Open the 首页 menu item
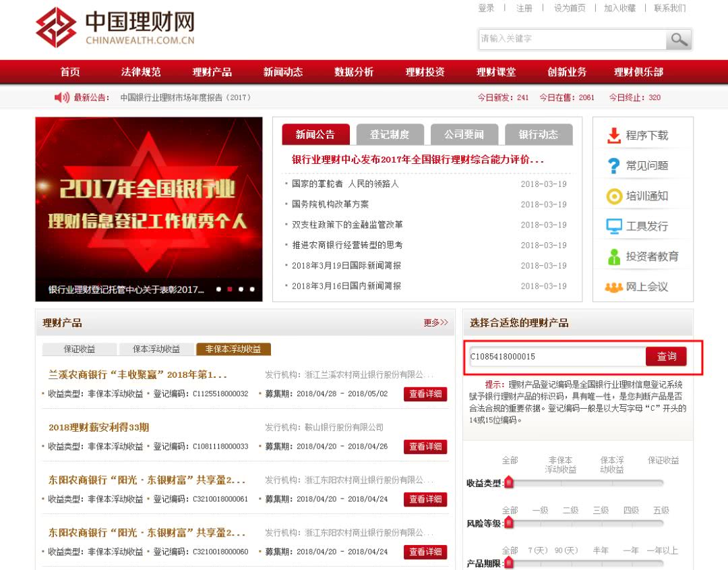The image size is (728, 570). 70,72
